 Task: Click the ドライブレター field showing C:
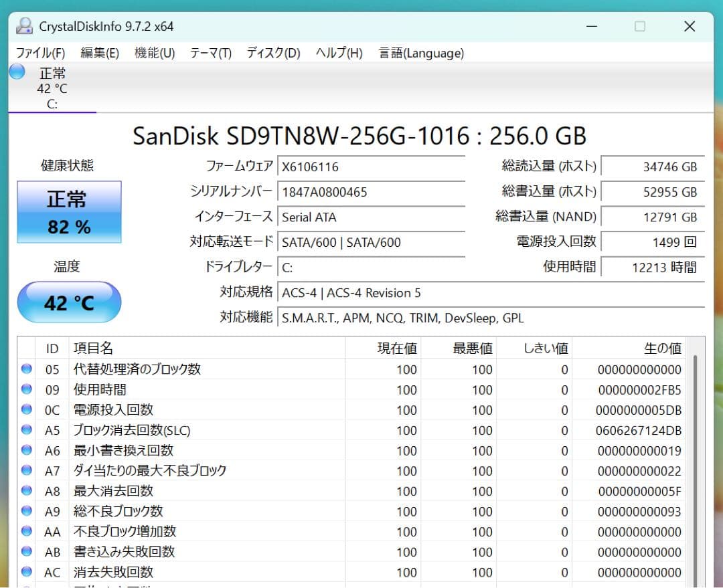pyautogui.click(x=371, y=268)
